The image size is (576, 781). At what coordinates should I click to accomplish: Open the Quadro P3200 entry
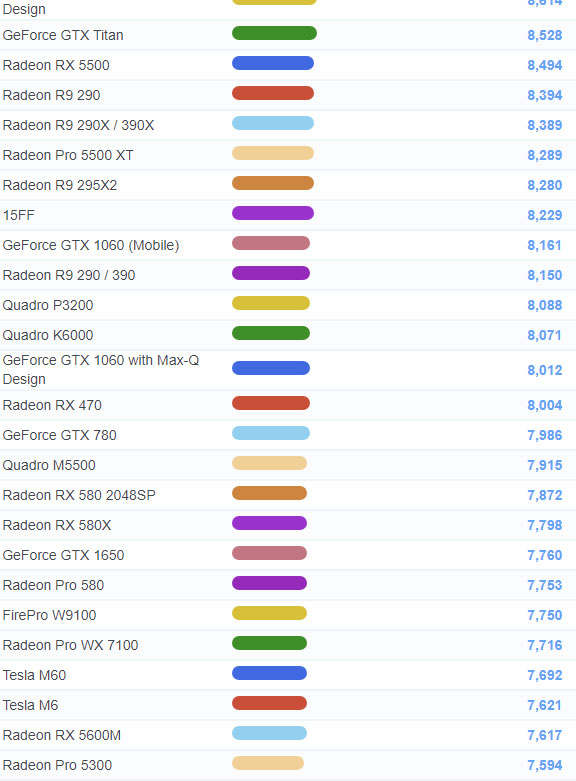pyautogui.click(x=48, y=305)
